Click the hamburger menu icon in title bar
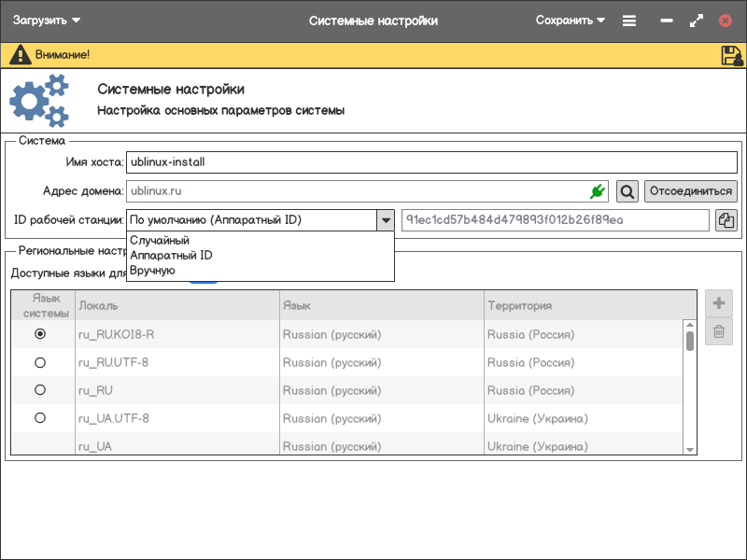 tap(629, 21)
